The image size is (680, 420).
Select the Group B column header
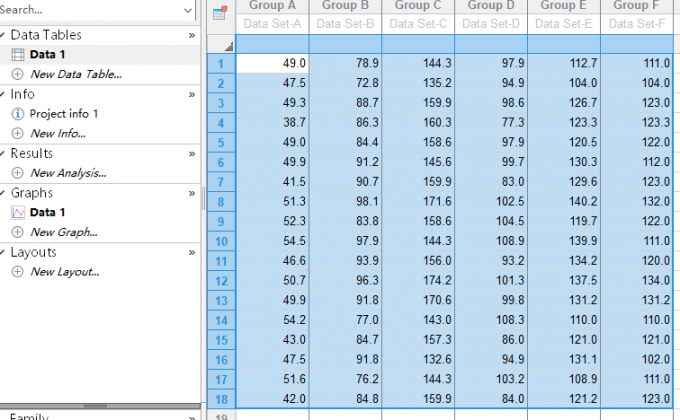coord(345,6)
